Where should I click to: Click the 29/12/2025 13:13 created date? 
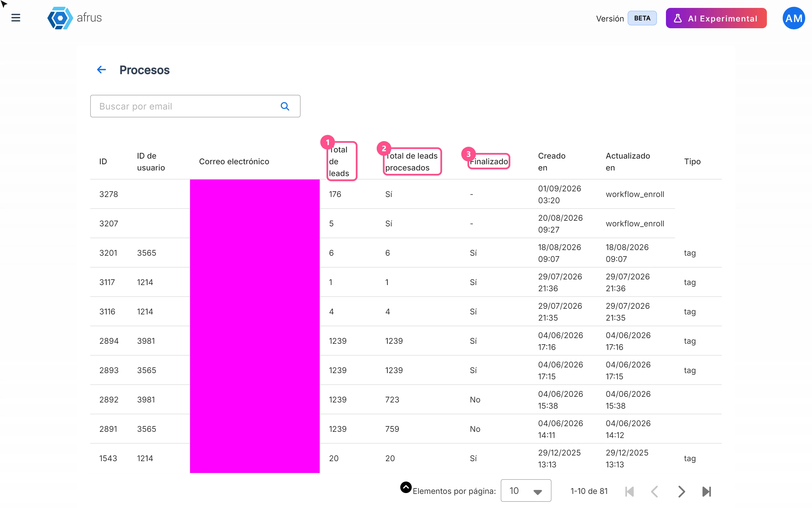[x=559, y=458]
